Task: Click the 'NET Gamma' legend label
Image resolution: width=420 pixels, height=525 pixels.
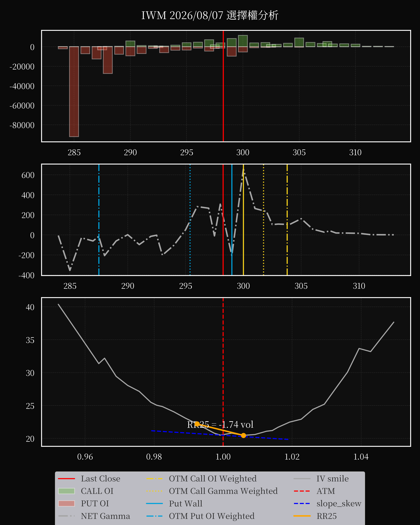Action: click(x=105, y=516)
